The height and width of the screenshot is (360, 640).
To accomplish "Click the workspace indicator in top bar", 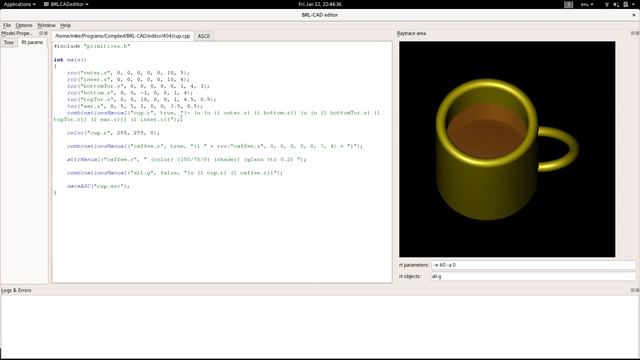I will 568,4.
